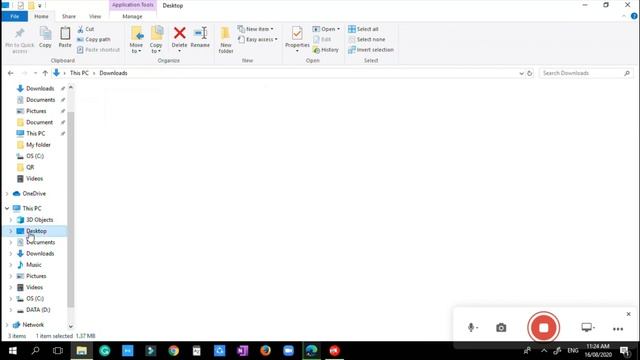Open the New item dropdown

pyautogui.click(x=256, y=29)
